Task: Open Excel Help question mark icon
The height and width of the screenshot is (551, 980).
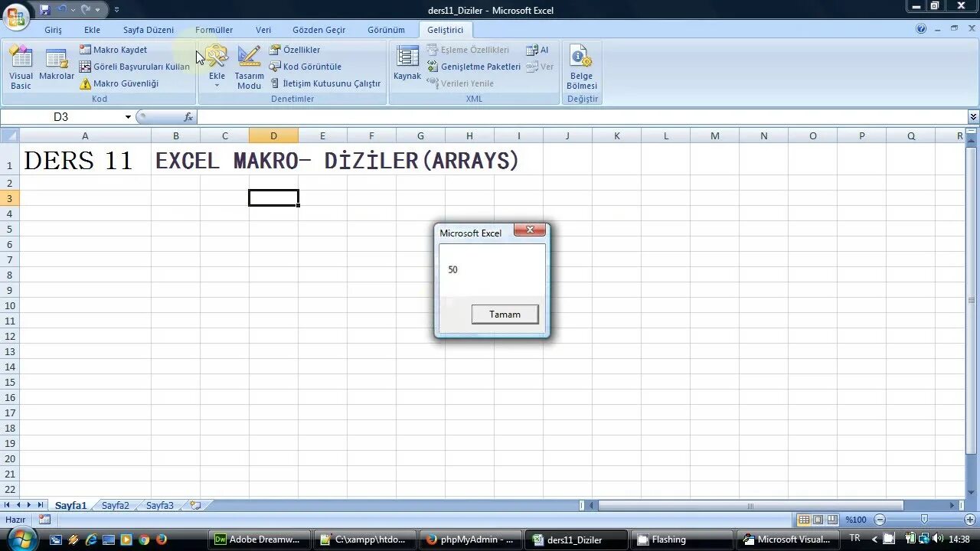Action: pyautogui.click(x=921, y=29)
